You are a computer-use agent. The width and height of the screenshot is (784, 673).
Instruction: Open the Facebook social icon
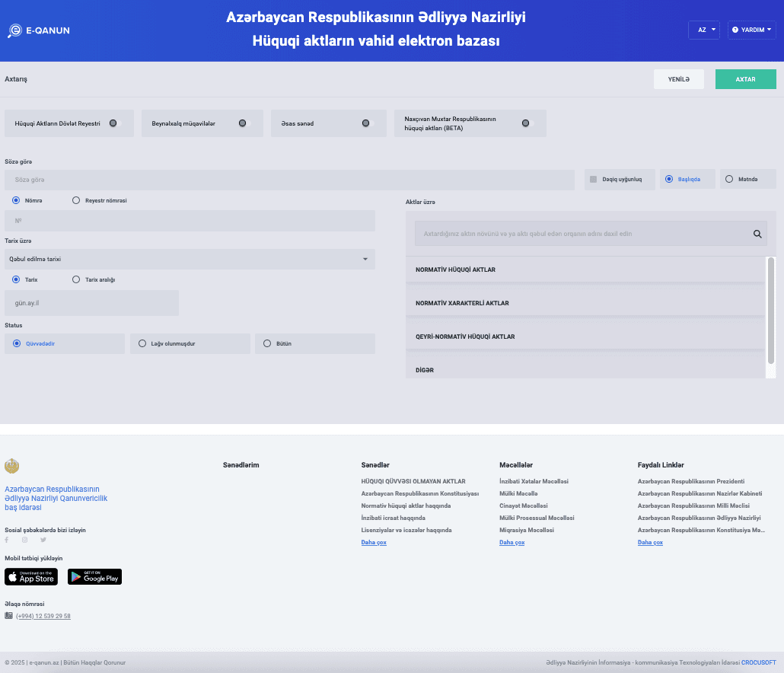(7, 540)
